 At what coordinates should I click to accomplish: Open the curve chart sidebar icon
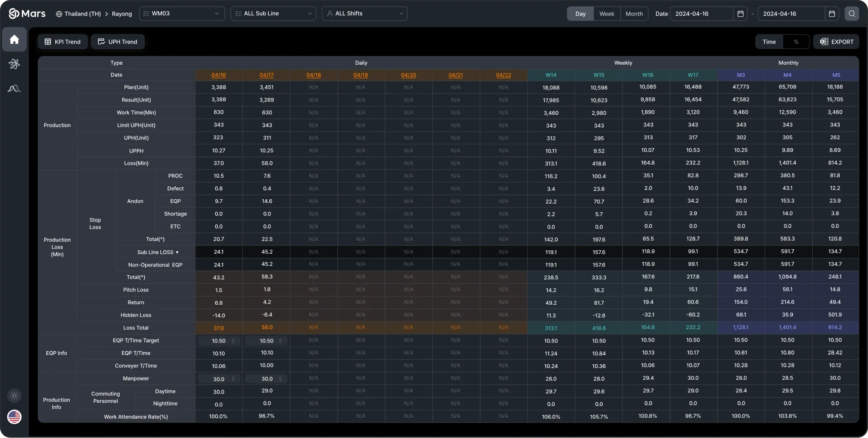14,89
